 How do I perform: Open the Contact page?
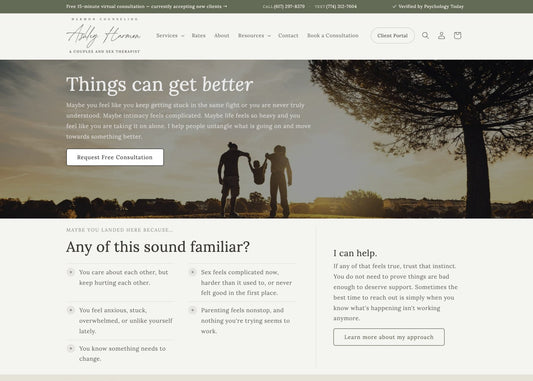click(288, 35)
